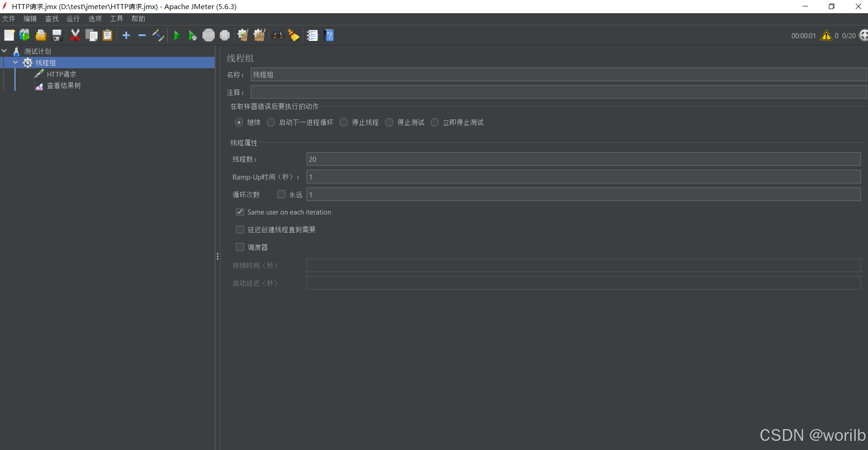Screen dimensions: 868x450
Task: Collapse the 线程组 tree node
Action: pyautogui.click(x=15, y=62)
